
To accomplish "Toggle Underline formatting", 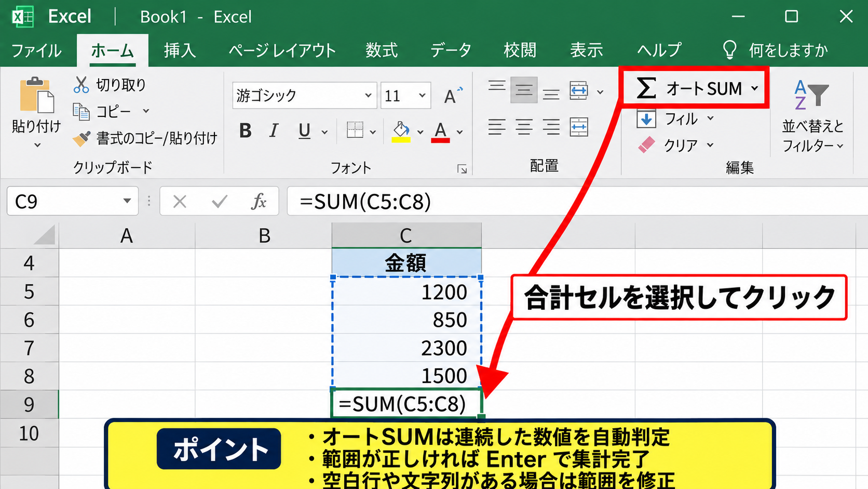I will coord(305,131).
